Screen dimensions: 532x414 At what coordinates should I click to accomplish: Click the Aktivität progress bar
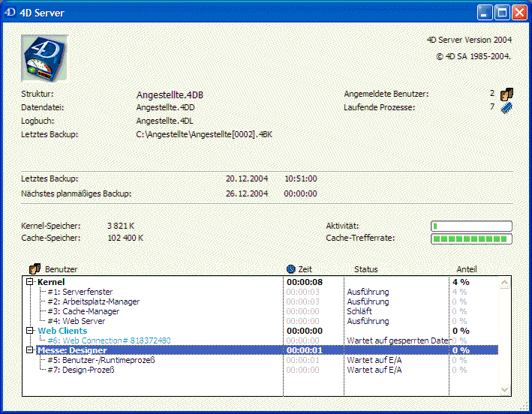(x=471, y=226)
